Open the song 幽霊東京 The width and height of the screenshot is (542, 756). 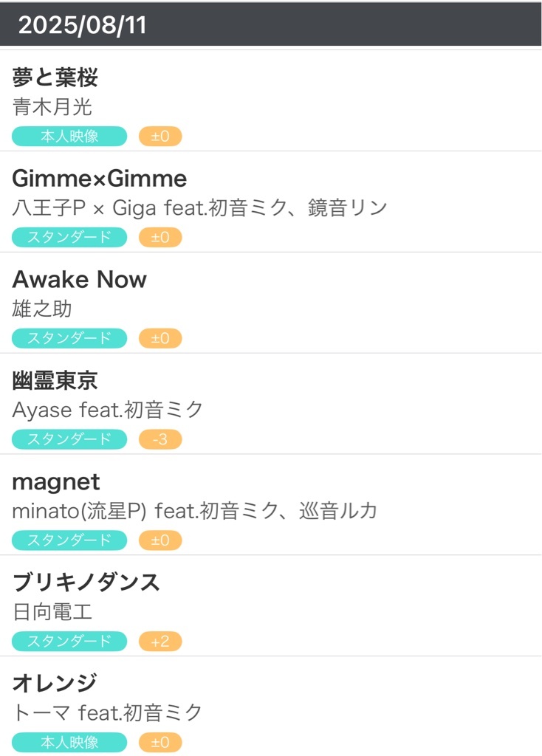(55, 380)
